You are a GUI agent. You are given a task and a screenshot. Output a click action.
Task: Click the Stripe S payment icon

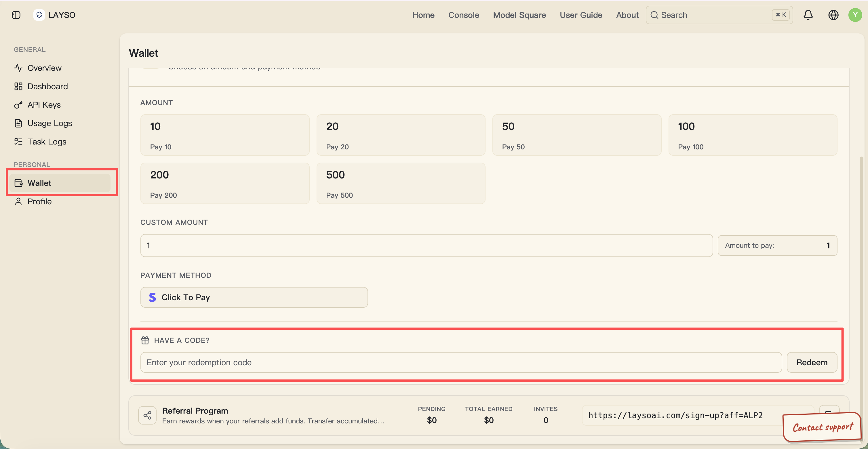point(152,297)
